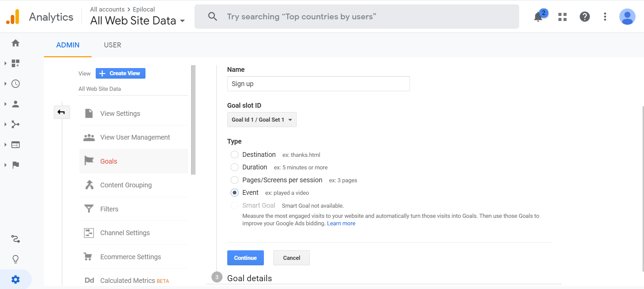Screen dimensions: 644x289
Task: Expand the Behavior sidebar section arrow
Action: tap(5, 145)
